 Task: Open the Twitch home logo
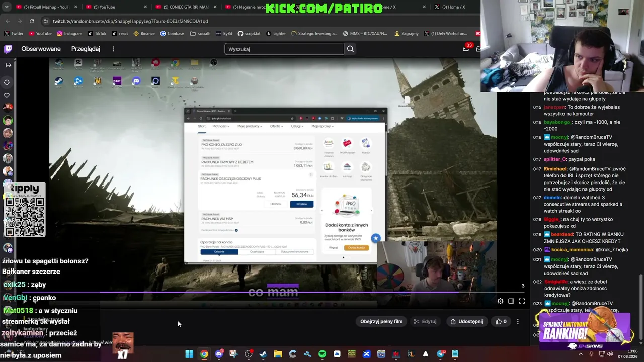coord(8,49)
